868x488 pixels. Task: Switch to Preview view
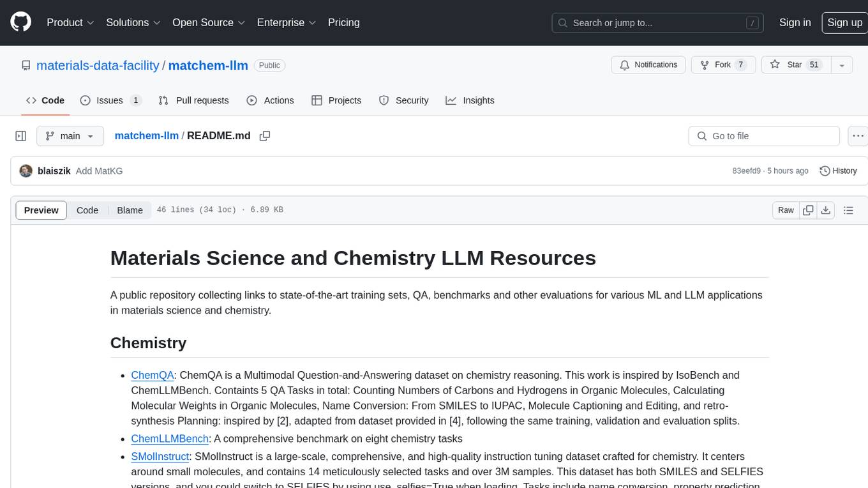[41, 210]
